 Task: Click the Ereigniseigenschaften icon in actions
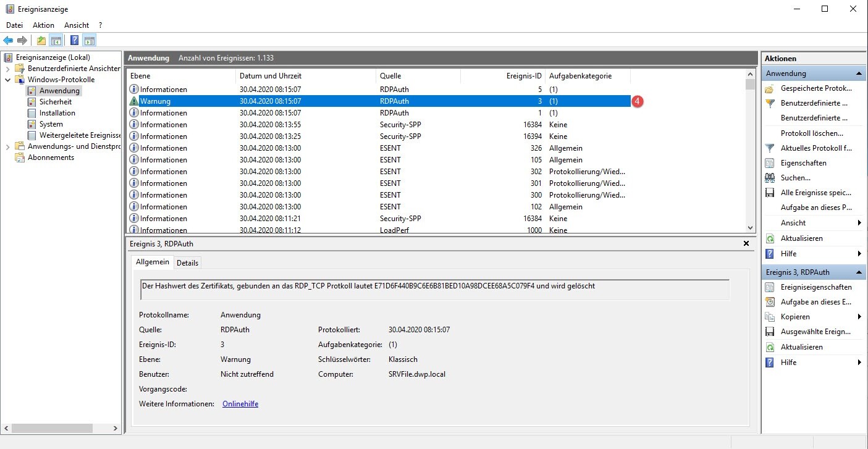point(770,287)
